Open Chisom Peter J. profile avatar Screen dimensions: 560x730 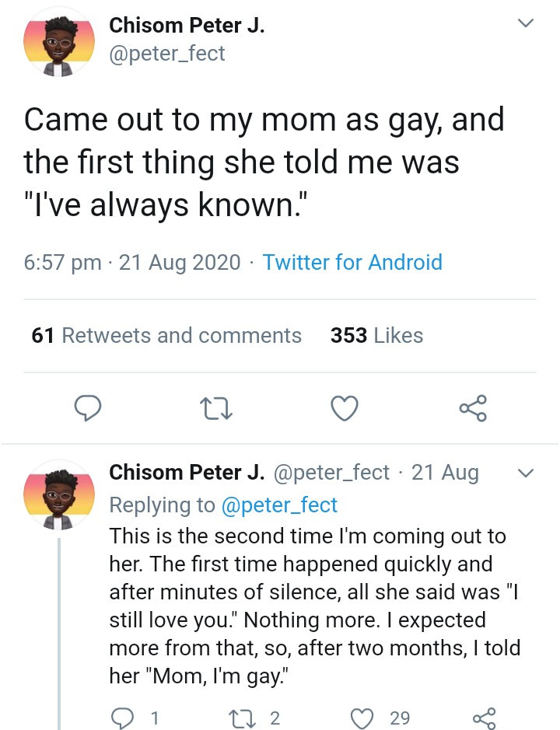coord(60,44)
